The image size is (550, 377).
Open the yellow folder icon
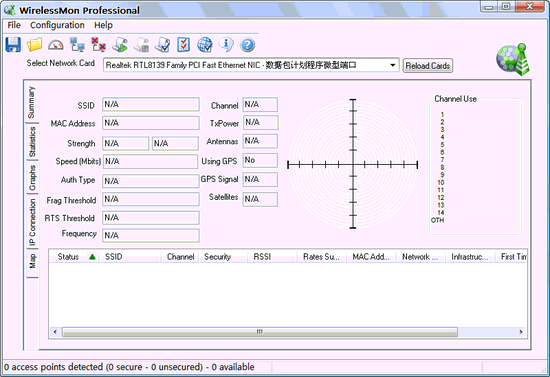tap(34, 45)
